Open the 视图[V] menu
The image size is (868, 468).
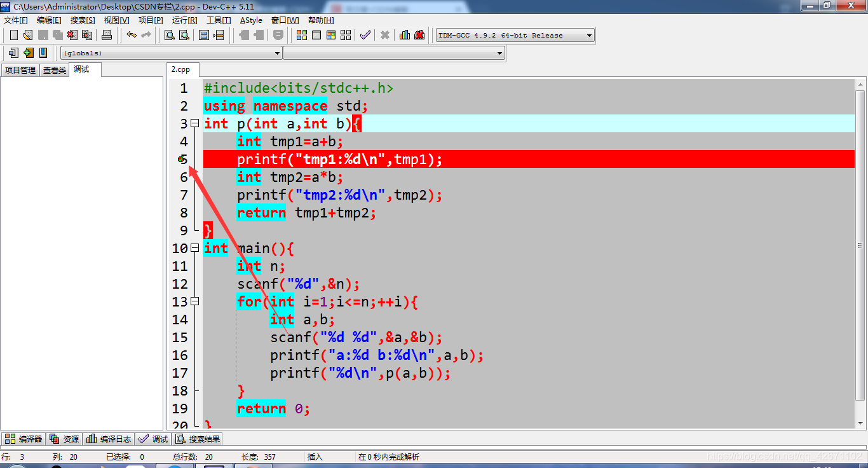coord(116,20)
